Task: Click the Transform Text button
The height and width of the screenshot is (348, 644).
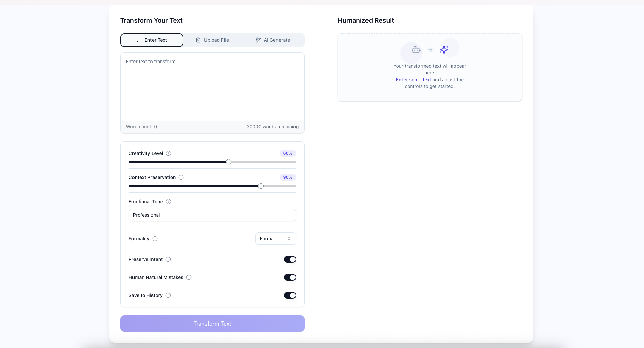Action: (212, 324)
